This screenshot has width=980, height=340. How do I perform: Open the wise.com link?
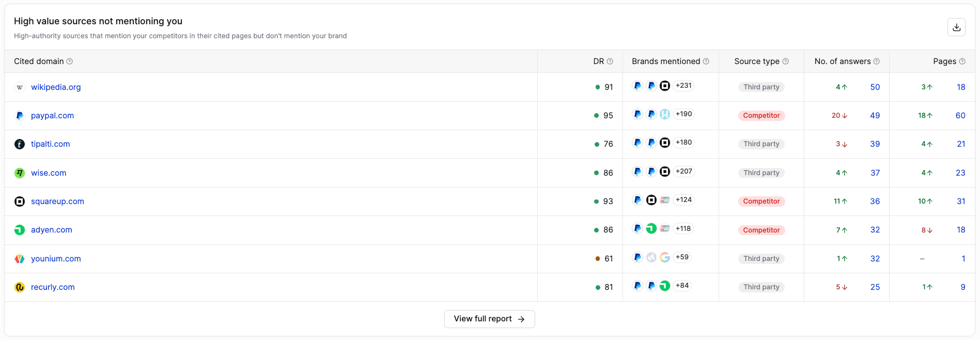coord(49,173)
